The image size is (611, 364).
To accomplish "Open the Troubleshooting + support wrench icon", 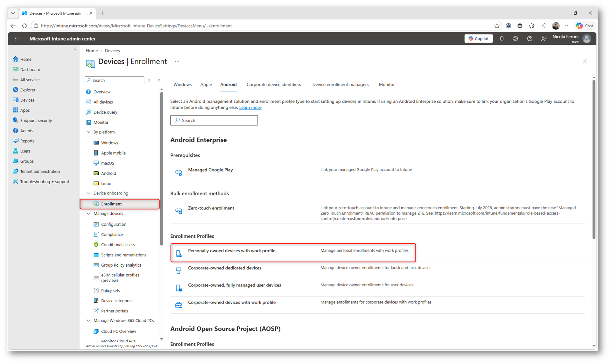I will (x=16, y=181).
